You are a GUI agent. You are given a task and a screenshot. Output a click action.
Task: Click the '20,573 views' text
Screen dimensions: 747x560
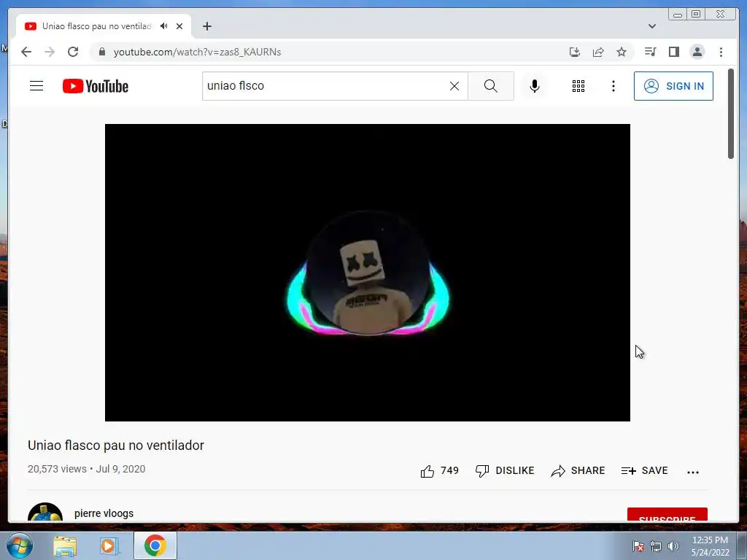coord(57,469)
